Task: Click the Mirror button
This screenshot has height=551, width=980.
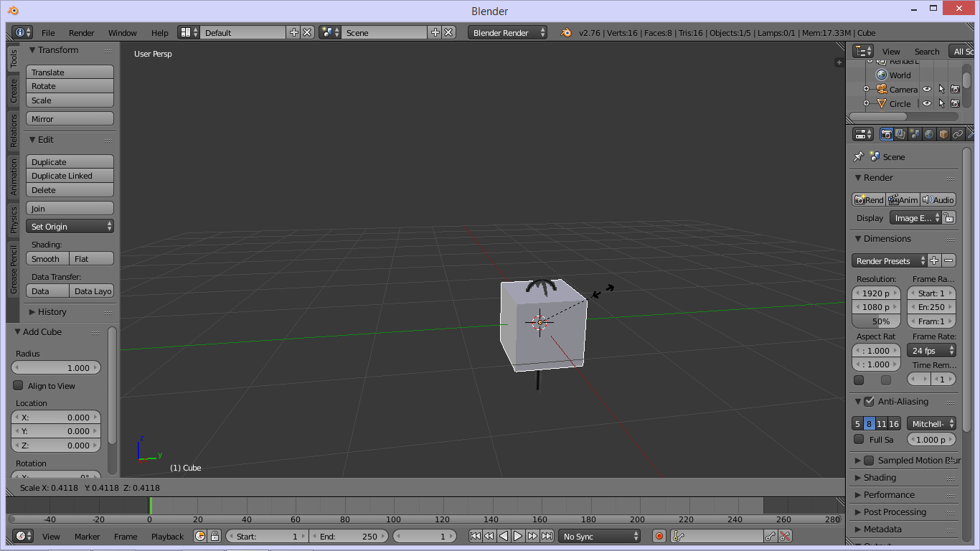Action: [x=70, y=118]
